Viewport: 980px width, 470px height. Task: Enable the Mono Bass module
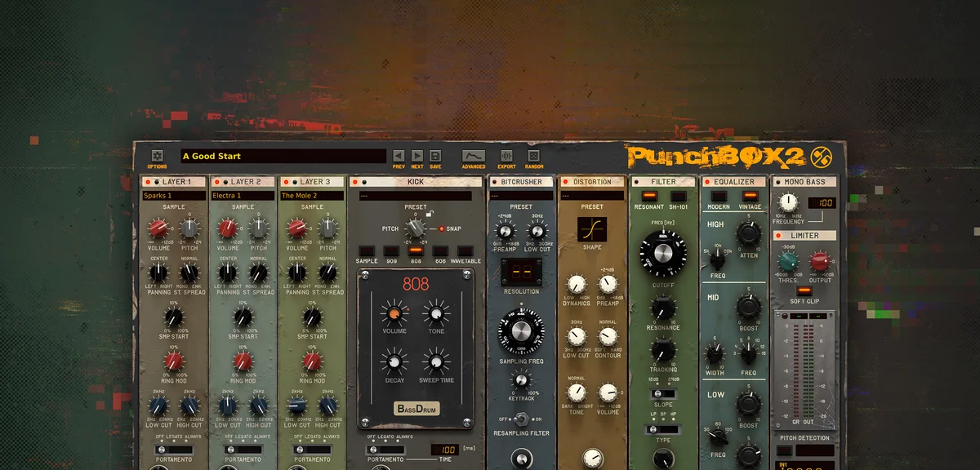coord(777,182)
